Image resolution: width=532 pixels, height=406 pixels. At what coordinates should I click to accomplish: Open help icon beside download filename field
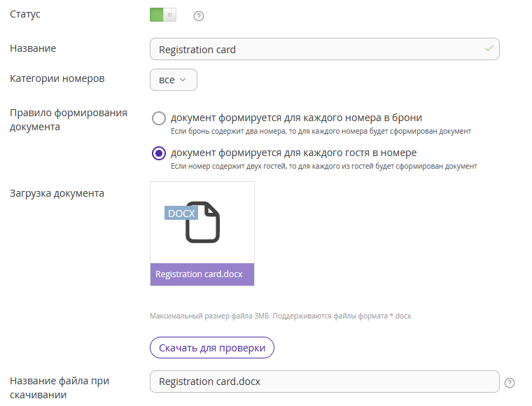(510, 383)
